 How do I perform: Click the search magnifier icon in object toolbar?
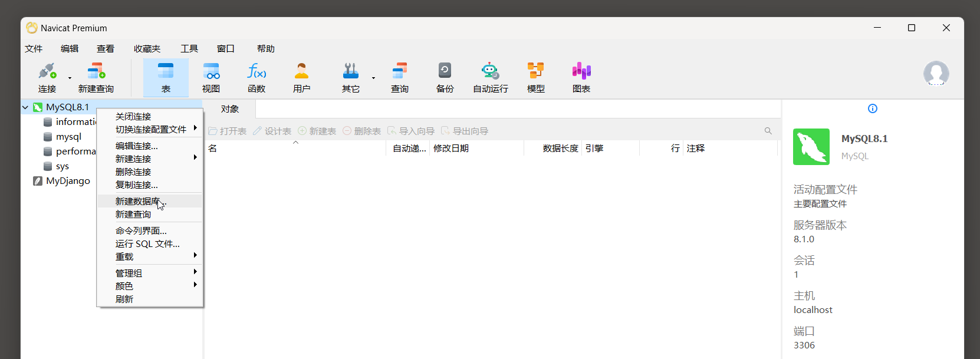[768, 131]
